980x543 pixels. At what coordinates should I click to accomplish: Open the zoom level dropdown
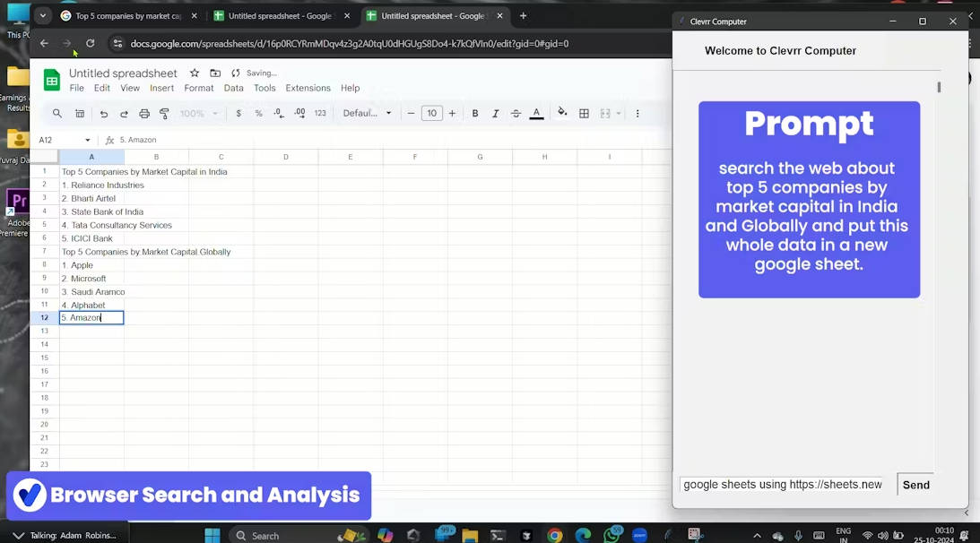[198, 114]
